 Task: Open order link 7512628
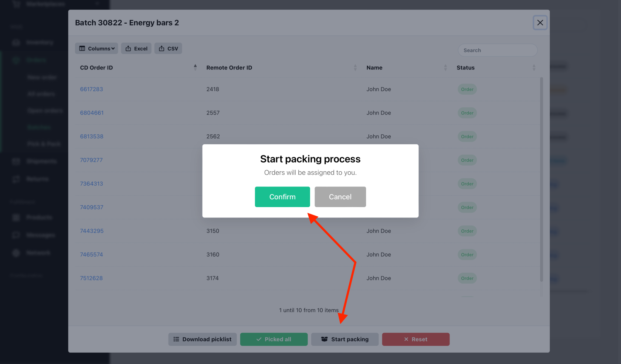pyautogui.click(x=91, y=278)
